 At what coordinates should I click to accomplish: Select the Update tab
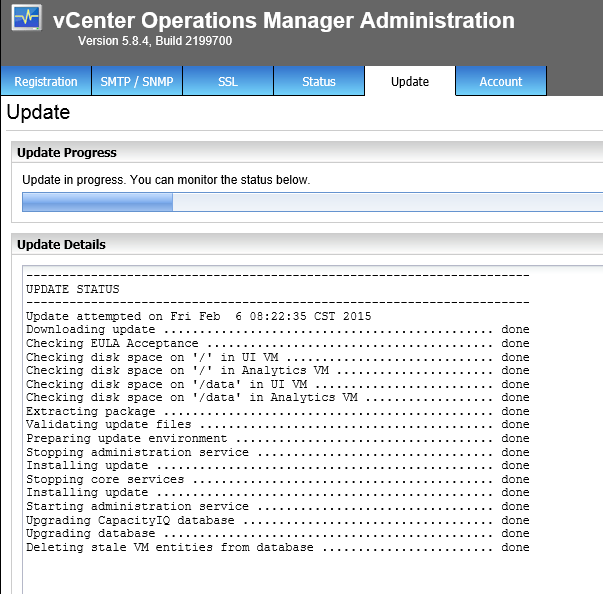coord(410,81)
